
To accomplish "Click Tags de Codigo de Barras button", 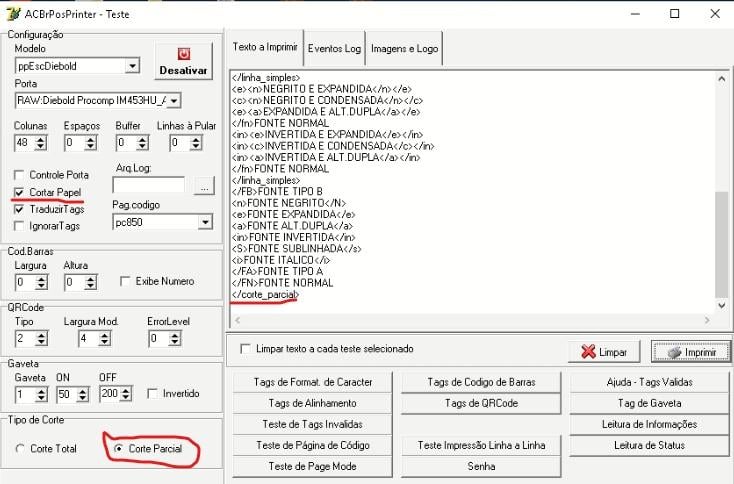I will tap(481, 382).
